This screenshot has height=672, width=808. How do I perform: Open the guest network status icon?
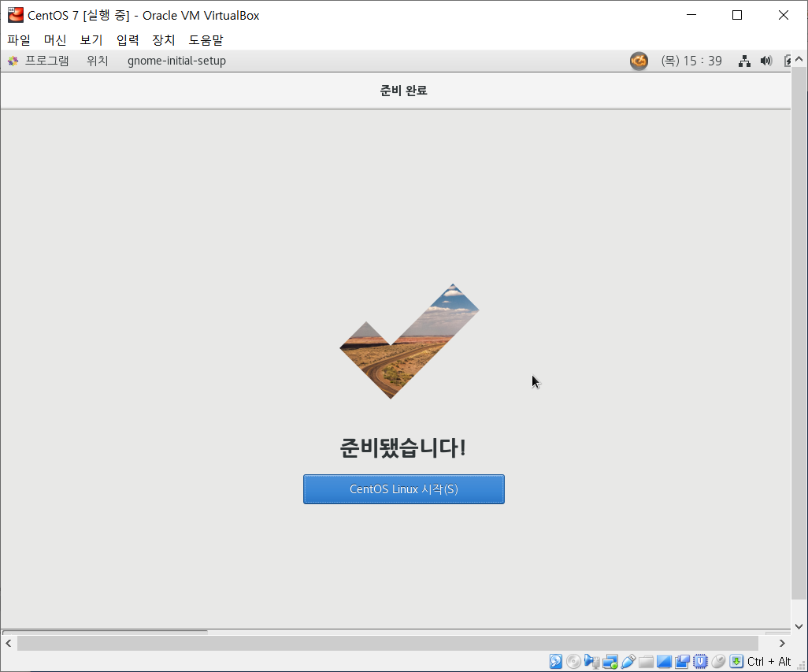pyautogui.click(x=744, y=61)
